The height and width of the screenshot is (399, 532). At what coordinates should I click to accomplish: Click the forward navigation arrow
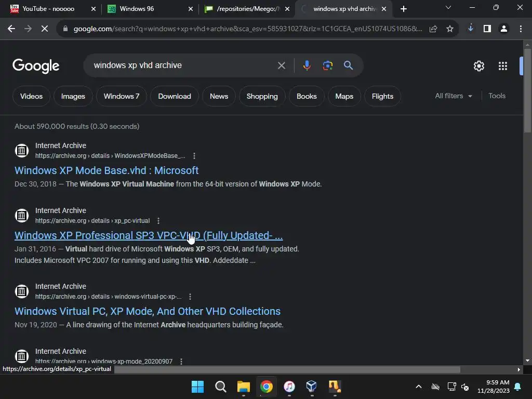point(28,29)
